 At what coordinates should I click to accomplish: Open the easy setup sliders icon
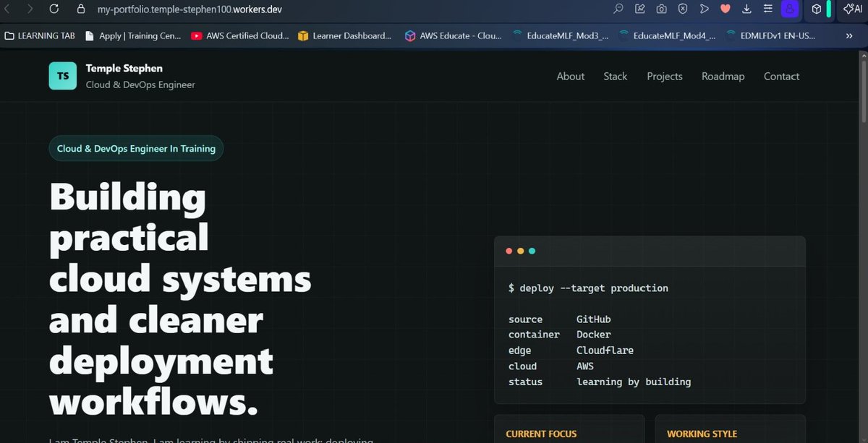tap(767, 9)
